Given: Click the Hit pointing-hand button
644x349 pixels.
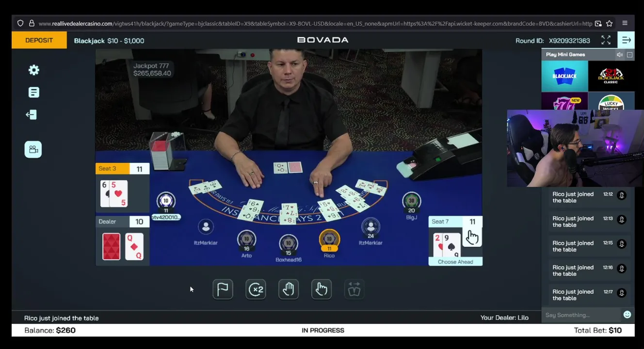Looking at the screenshot, I should pyautogui.click(x=322, y=289).
